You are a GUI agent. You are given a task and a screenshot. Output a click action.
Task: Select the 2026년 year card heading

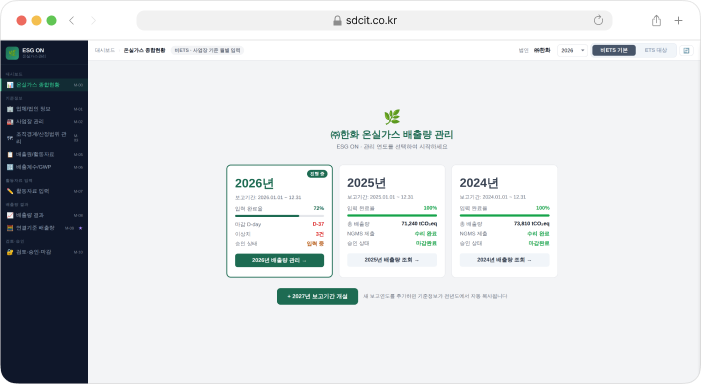pos(254,183)
